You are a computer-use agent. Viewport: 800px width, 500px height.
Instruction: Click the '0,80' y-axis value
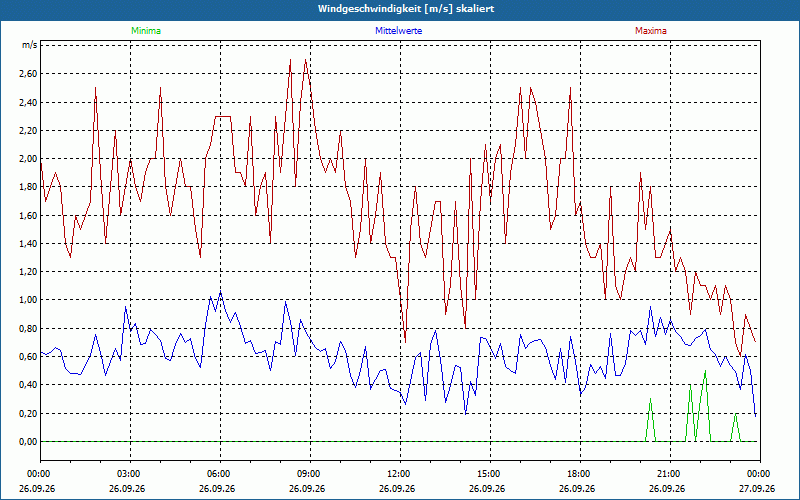tap(28, 329)
